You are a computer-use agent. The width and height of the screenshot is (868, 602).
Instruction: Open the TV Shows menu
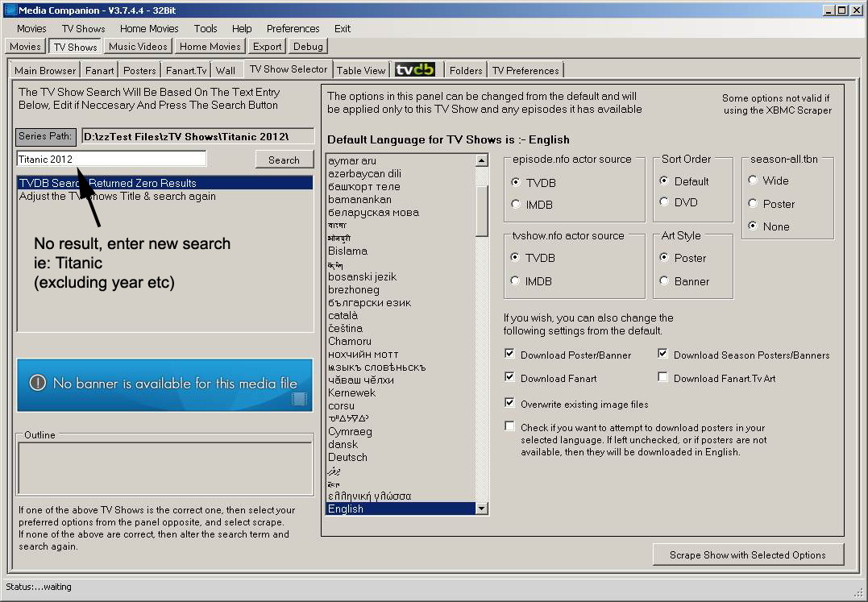click(84, 29)
